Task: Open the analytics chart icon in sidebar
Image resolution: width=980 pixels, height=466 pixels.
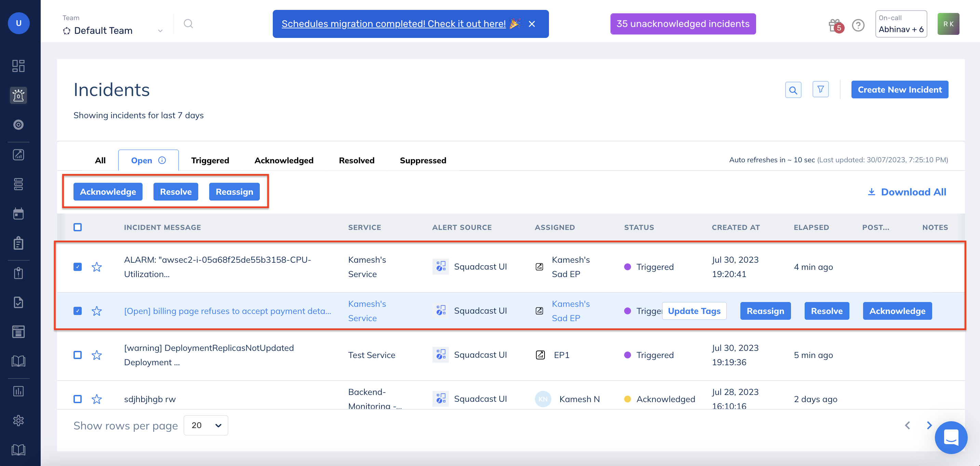Action: 18,154
